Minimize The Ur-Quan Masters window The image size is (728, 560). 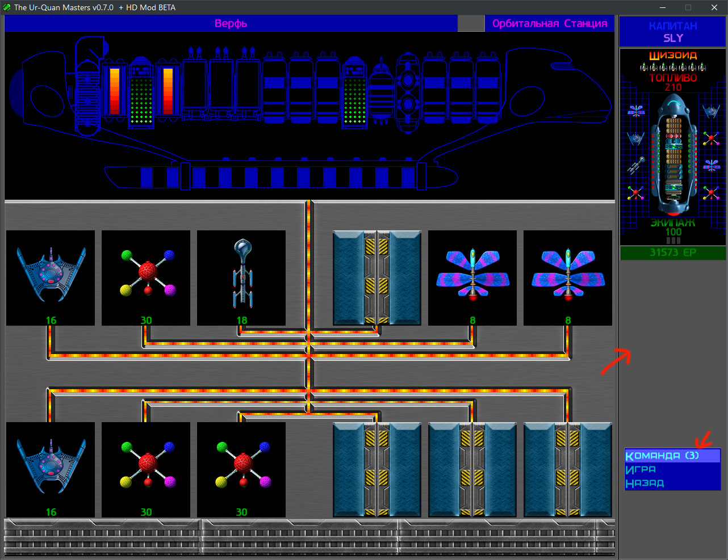click(x=663, y=7)
